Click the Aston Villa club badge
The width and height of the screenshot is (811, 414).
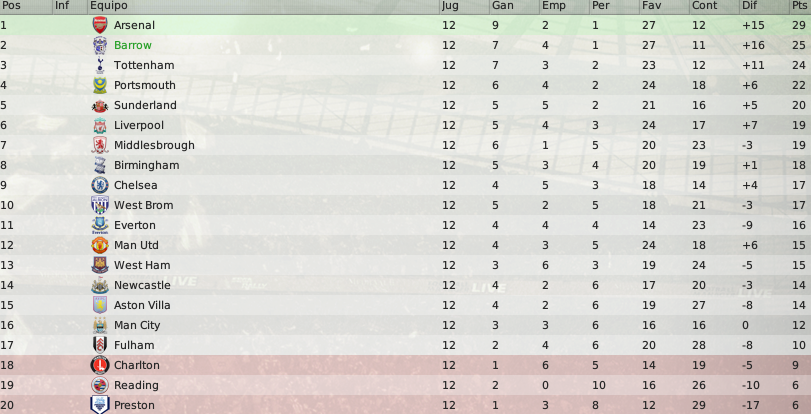click(100, 305)
